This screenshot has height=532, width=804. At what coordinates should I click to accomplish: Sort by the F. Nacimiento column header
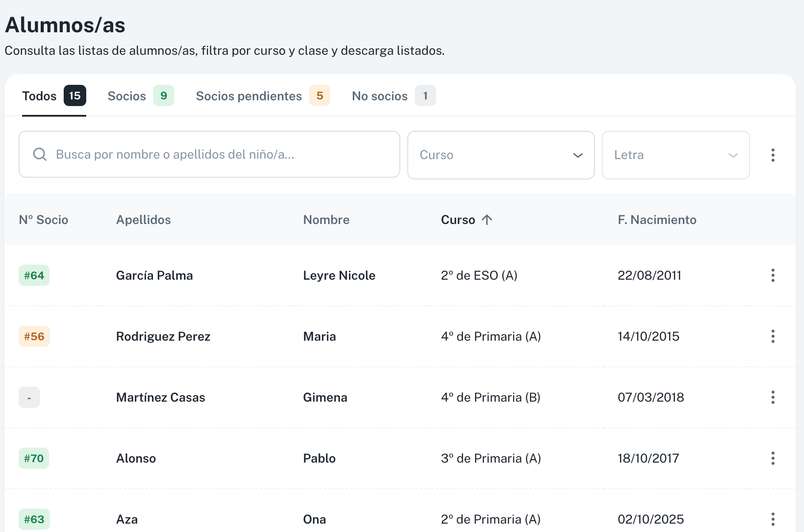657,220
